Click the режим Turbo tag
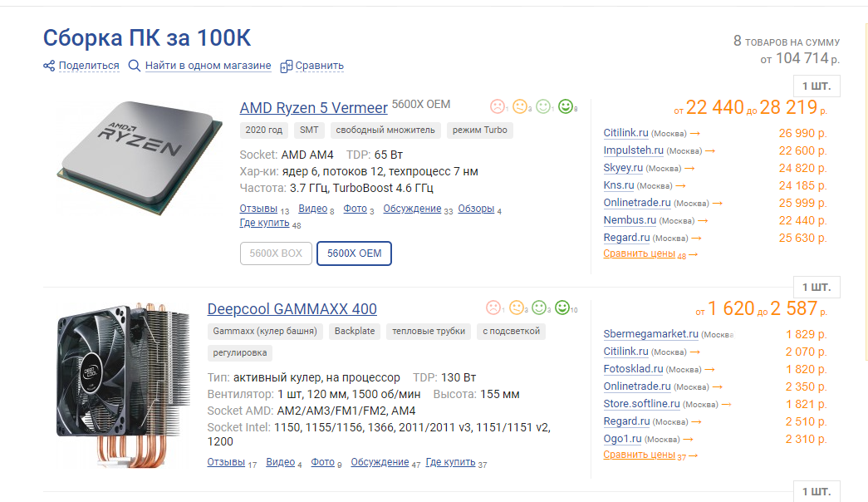The height and width of the screenshot is (502, 868). click(479, 130)
